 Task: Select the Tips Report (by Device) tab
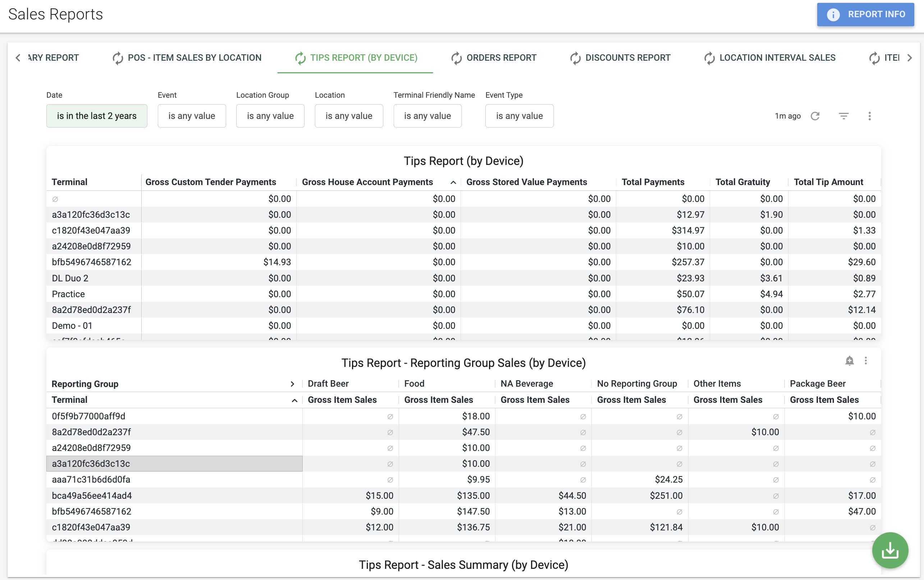point(355,57)
